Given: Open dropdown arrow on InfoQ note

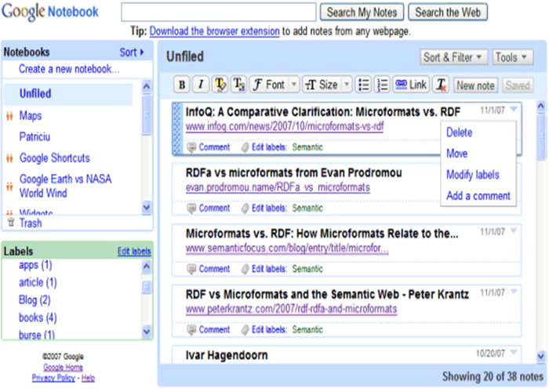Looking at the screenshot, I should (514, 109).
